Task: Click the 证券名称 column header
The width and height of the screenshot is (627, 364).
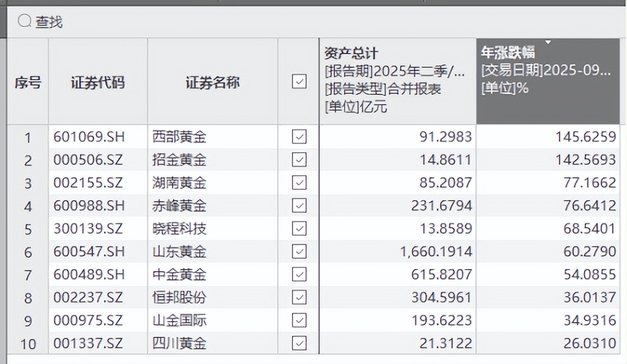Action: click(x=212, y=82)
